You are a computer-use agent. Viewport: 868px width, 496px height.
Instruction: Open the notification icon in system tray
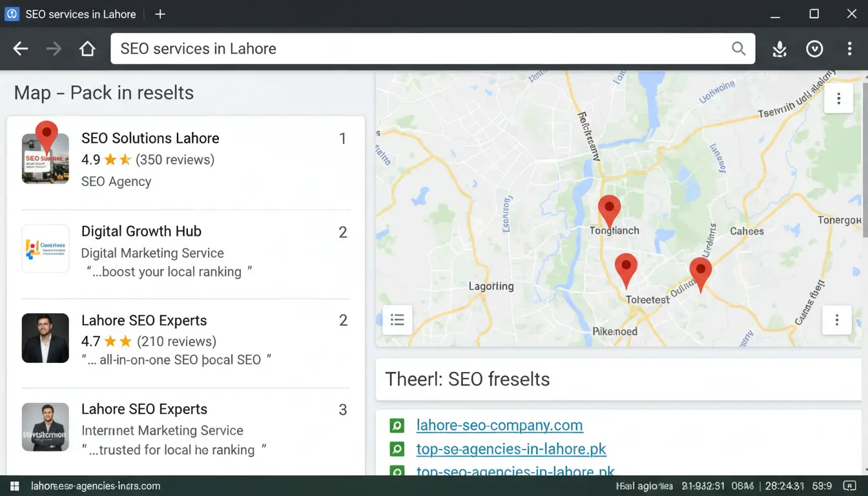847,486
